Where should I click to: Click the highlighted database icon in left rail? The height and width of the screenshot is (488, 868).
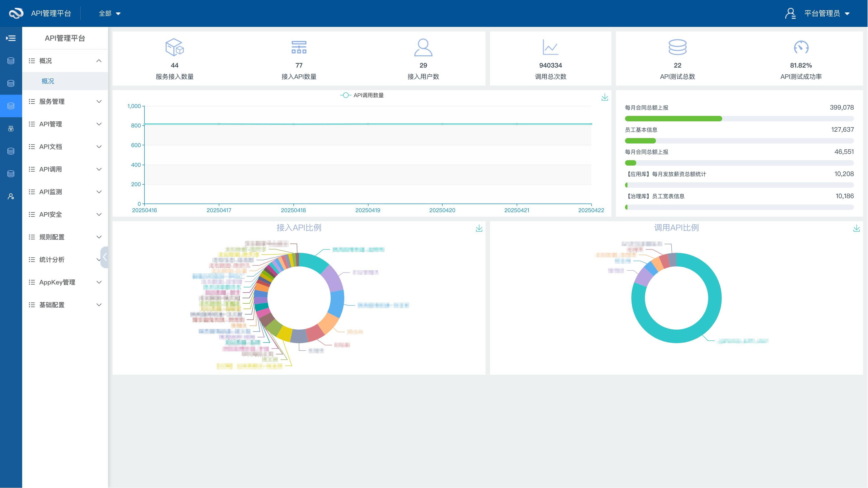[11, 106]
